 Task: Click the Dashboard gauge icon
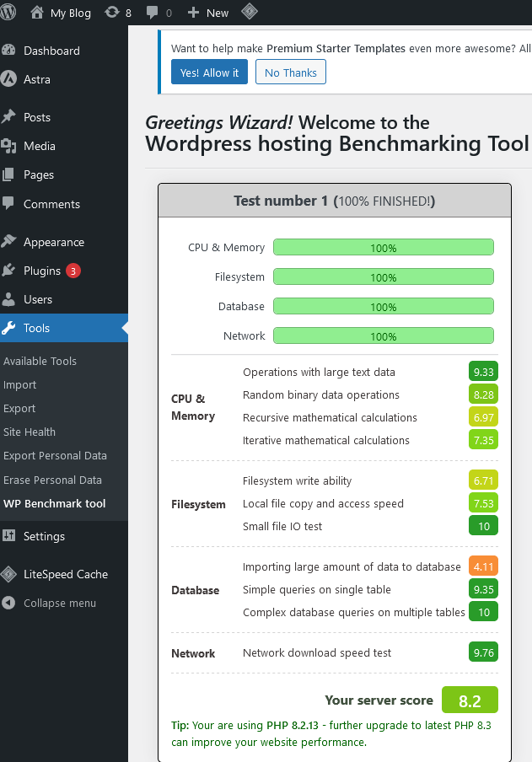click(x=8, y=50)
